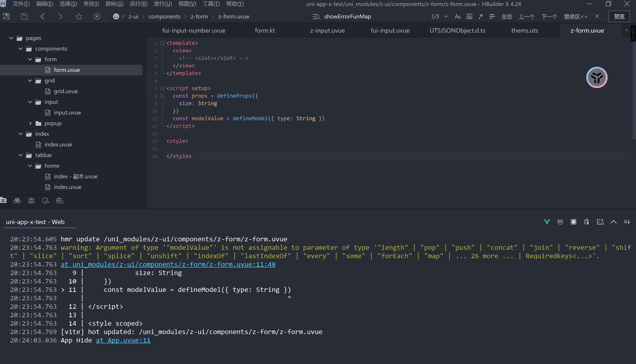Click the breadcrumb U module icon
This screenshot has height=364, width=636.
tap(116, 16)
